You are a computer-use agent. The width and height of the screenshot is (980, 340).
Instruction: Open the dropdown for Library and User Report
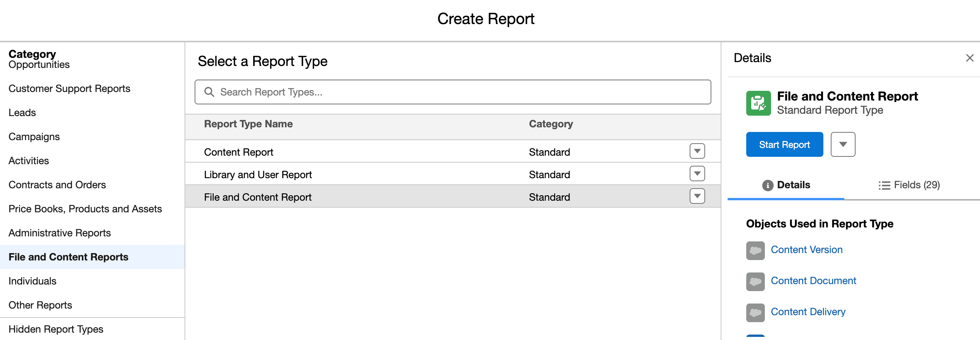coord(697,173)
